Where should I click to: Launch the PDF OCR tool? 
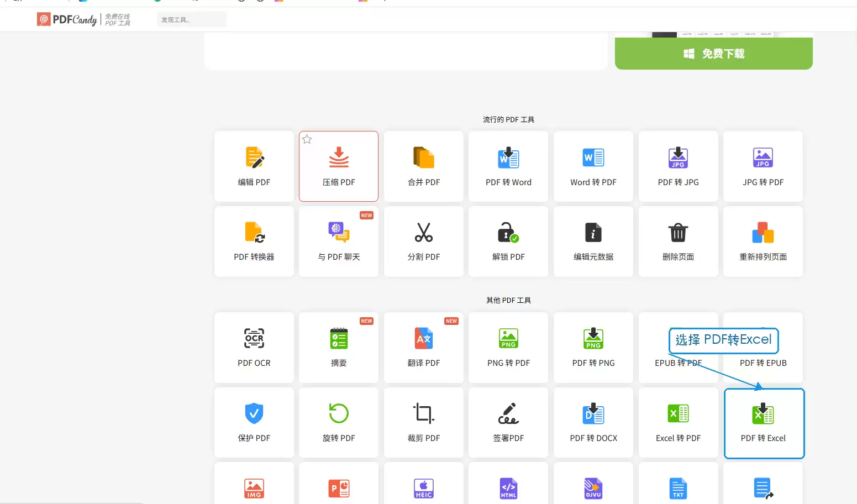pos(254,348)
